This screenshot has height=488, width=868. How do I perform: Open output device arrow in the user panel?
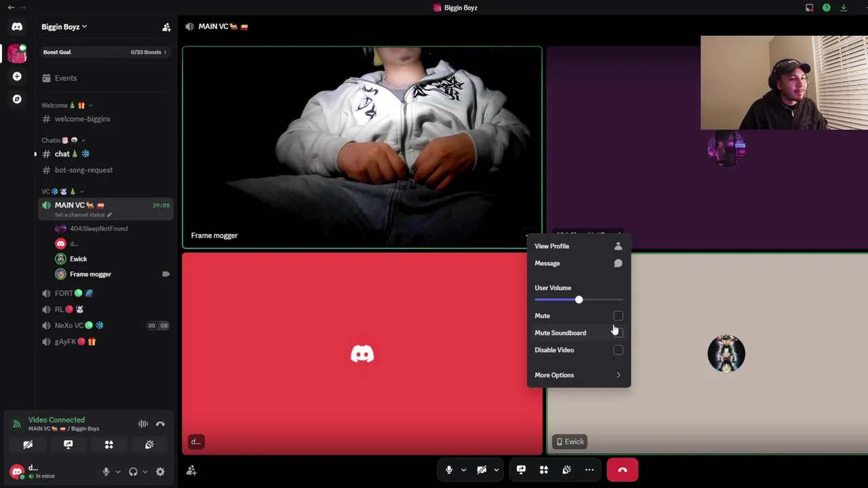[144, 472]
